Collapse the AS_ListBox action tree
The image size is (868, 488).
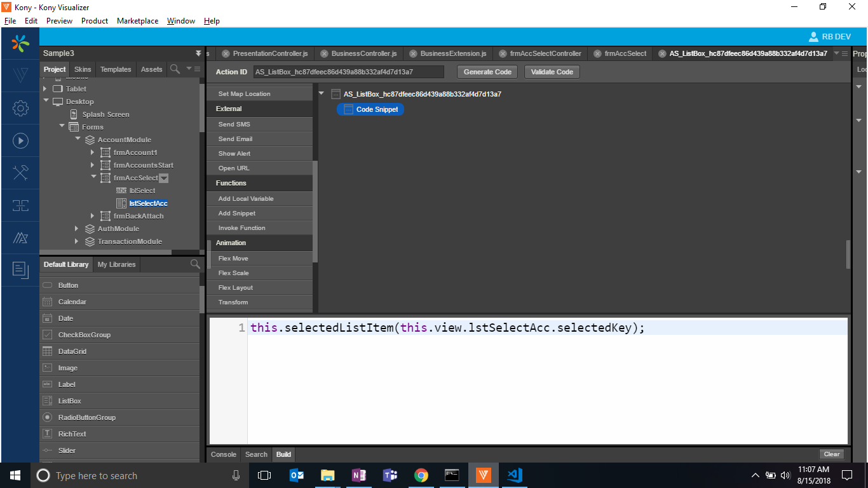pos(322,94)
